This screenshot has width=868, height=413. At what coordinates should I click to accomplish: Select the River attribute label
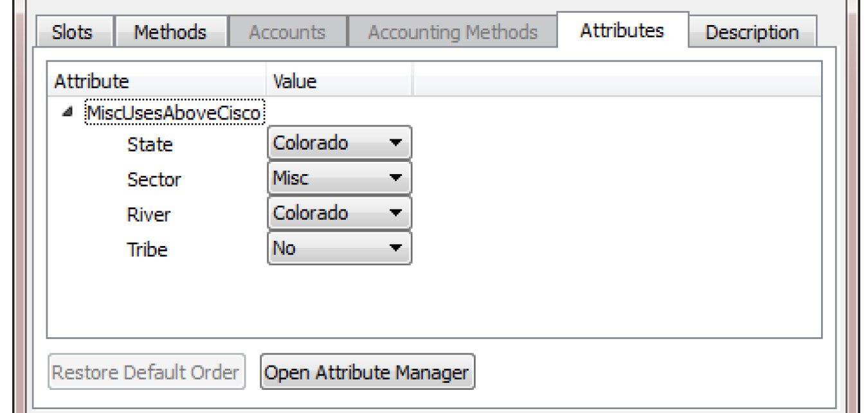click(x=148, y=215)
